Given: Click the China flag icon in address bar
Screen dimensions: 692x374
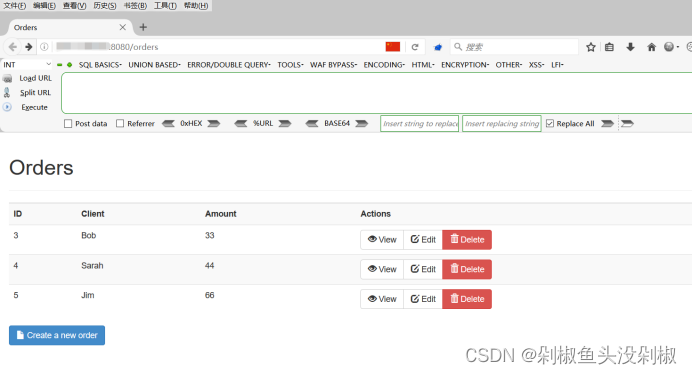Looking at the screenshot, I should (x=393, y=47).
